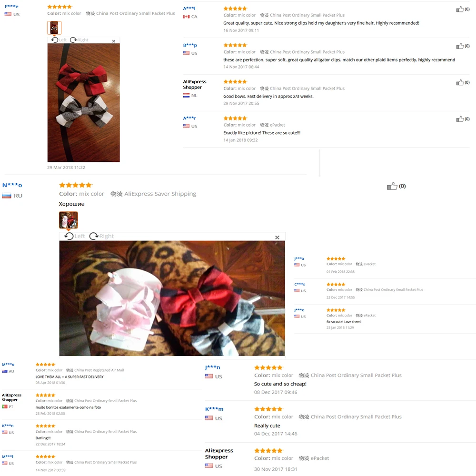The height and width of the screenshot is (476, 476).
Task: Click enlarged image of bows on leopard fabric
Action: point(172,298)
